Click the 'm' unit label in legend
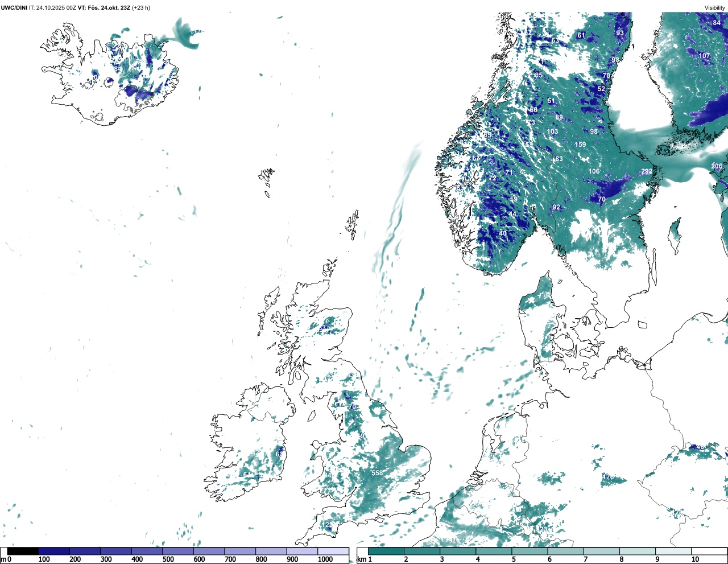728x564 pixels. pyautogui.click(x=3, y=559)
